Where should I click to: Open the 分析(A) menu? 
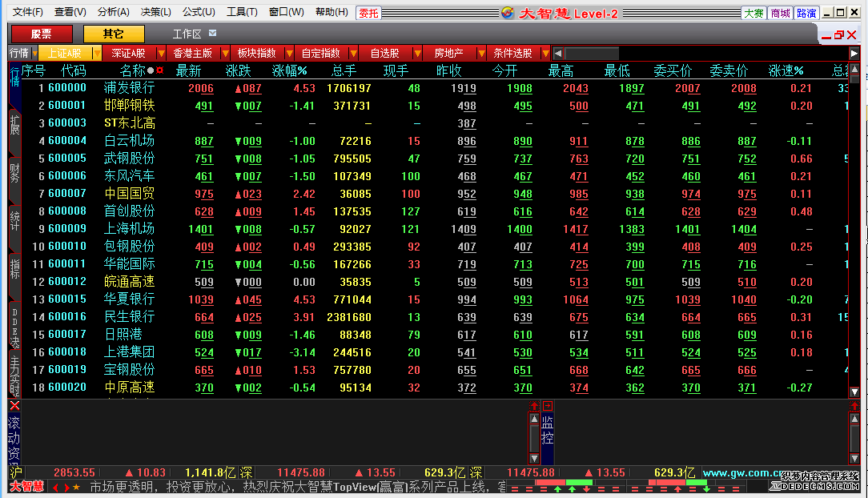coord(113,12)
